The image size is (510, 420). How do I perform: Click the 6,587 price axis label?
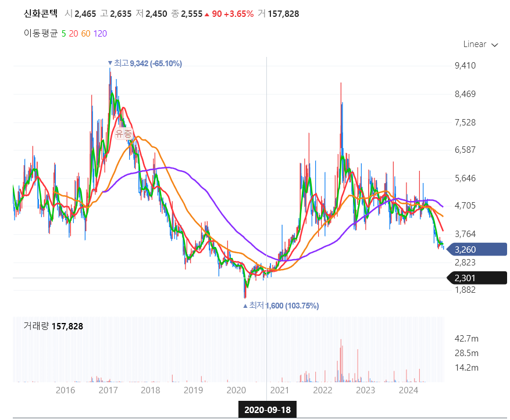click(465, 150)
